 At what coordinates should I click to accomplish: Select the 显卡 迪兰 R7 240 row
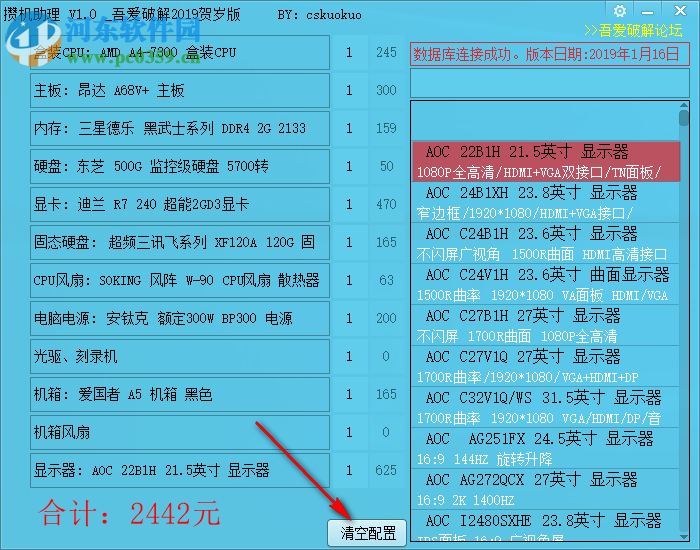tap(180, 204)
